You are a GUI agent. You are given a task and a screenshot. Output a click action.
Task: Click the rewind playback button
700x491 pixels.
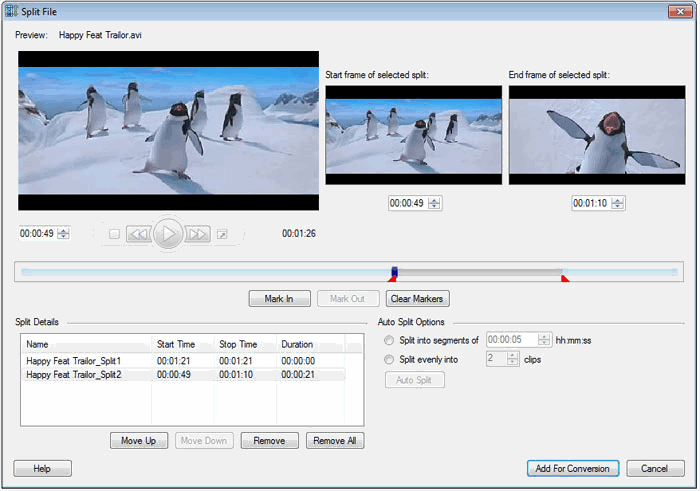pos(139,234)
